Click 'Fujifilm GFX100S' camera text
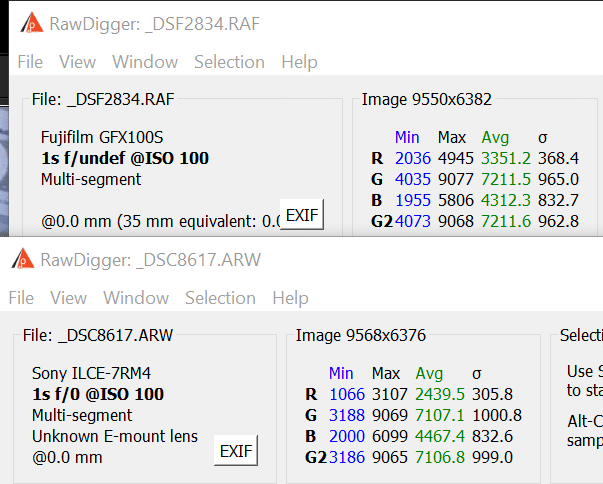The width and height of the screenshot is (603, 484). [102, 137]
